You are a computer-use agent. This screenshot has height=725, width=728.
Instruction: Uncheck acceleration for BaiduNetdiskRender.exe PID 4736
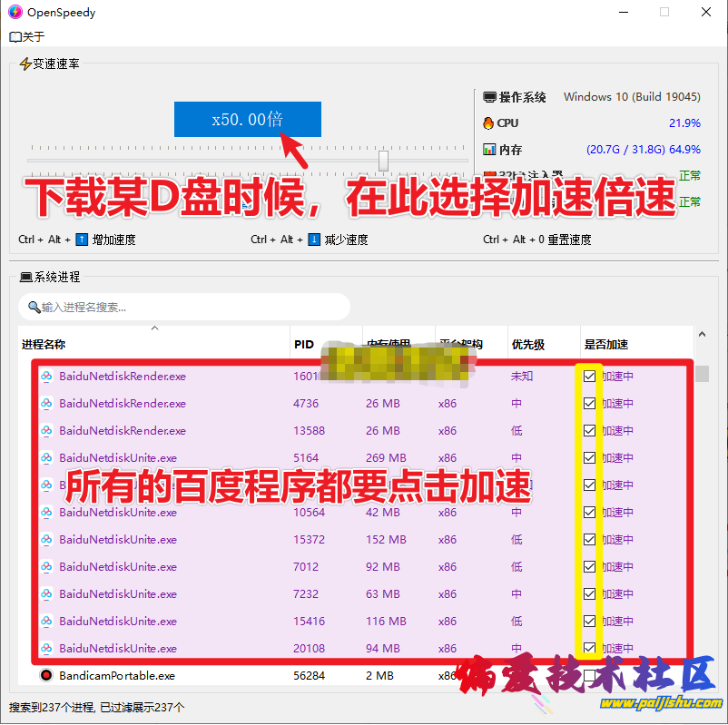pyautogui.click(x=587, y=403)
